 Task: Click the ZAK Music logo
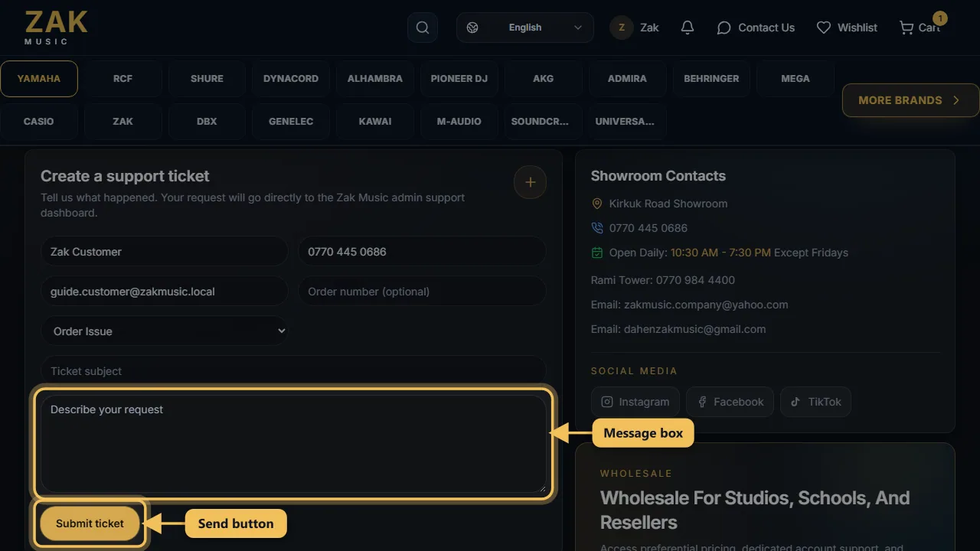click(x=57, y=28)
